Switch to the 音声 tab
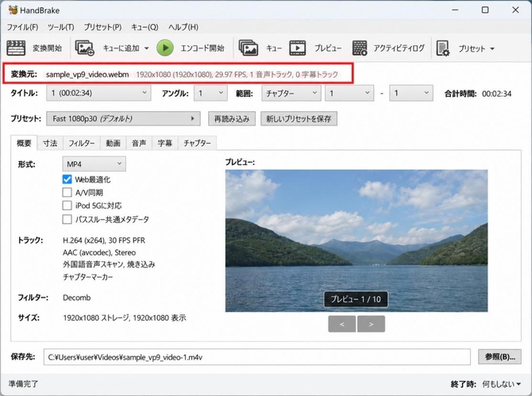 [x=139, y=143]
